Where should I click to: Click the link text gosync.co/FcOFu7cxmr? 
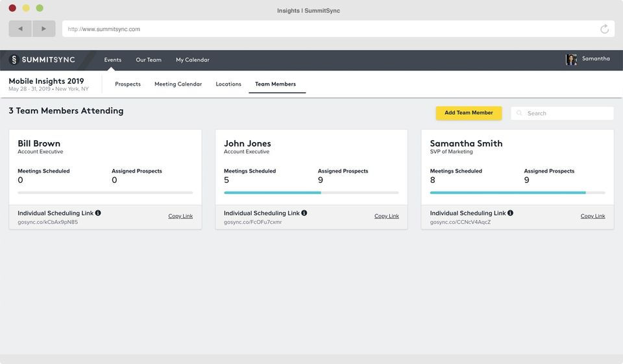pyautogui.click(x=252, y=222)
